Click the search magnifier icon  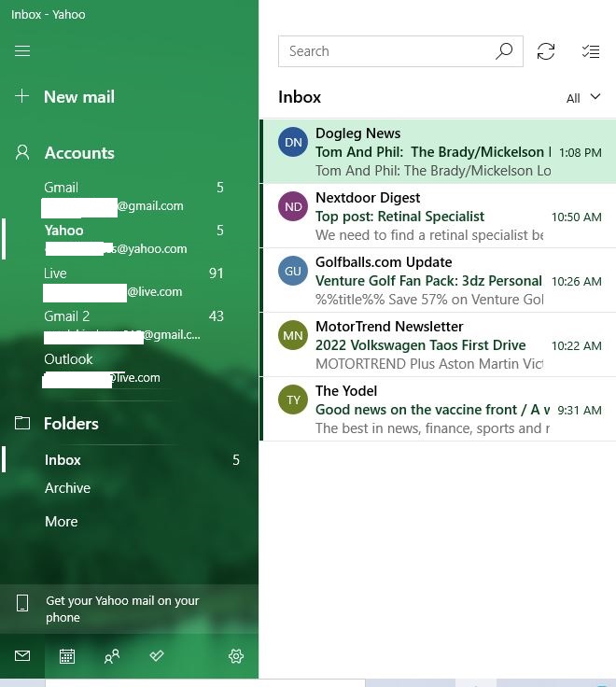click(504, 51)
